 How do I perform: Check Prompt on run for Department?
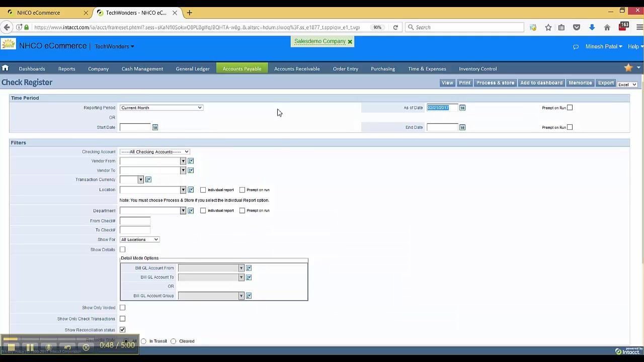coord(242,211)
